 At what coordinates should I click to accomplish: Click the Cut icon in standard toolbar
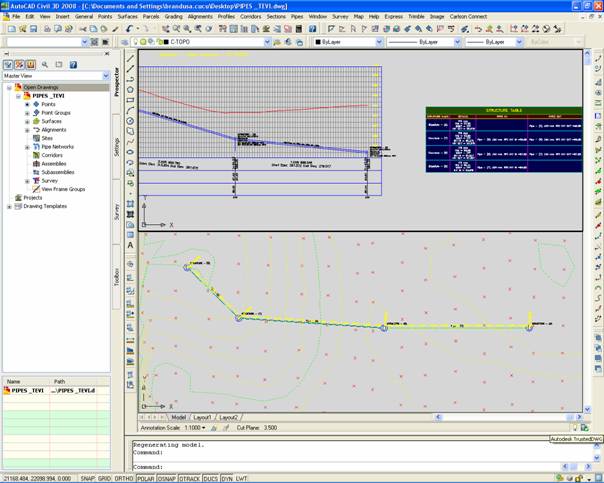pos(83,29)
